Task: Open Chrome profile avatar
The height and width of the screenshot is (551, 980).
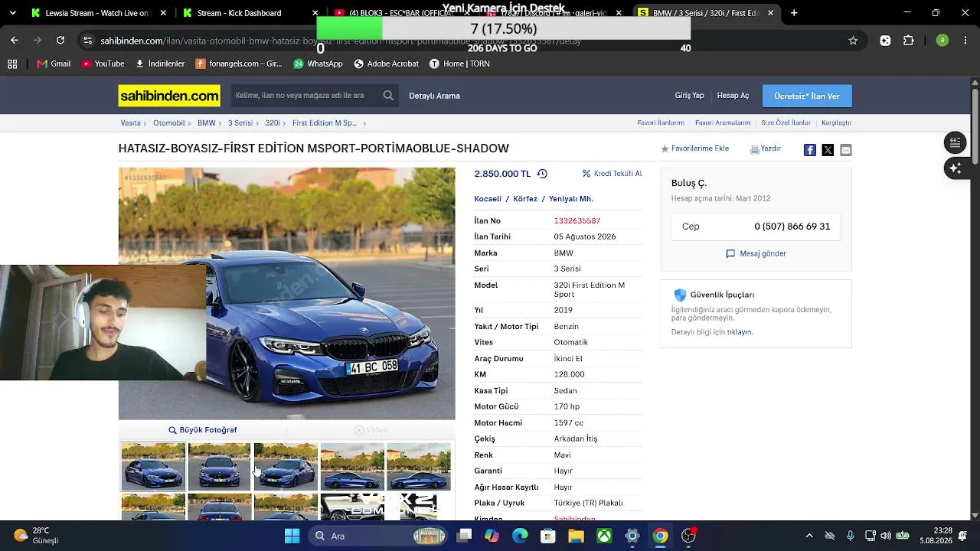Action: (942, 41)
